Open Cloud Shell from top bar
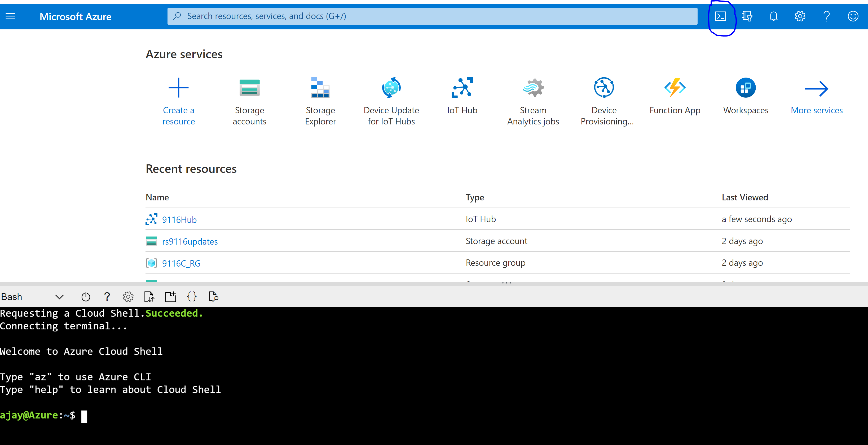This screenshot has height=445, width=868. [x=720, y=16]
